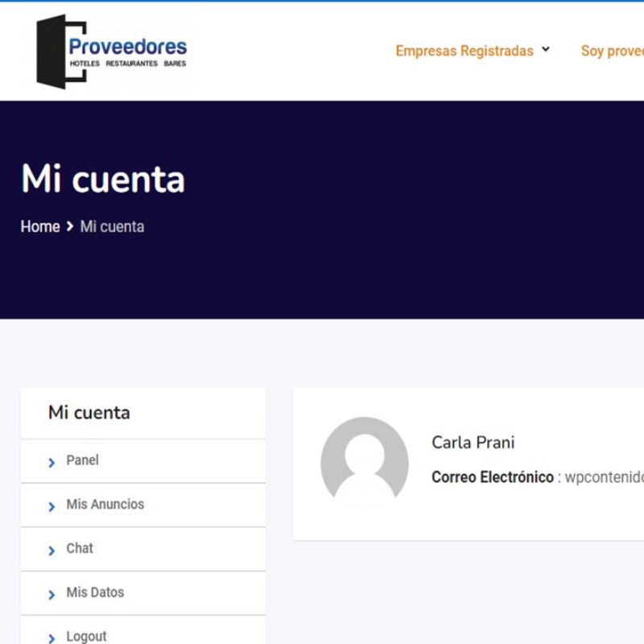The image size is (644, 644).
Task: Click the chevron icon beside Mis Anuncios
Action: click(x=52, y=506)
